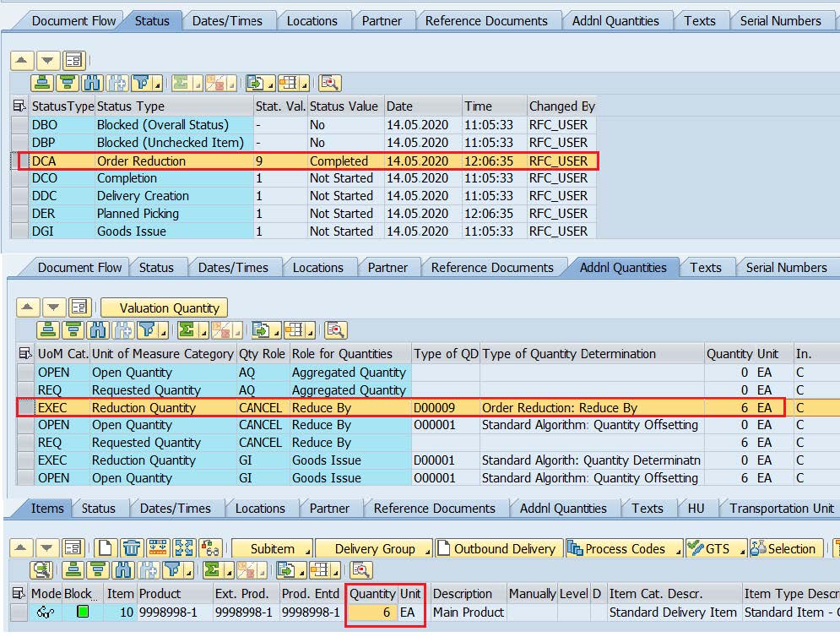This screenshot has height=637, width=840.
Task: Click the Find binoculars icon in Status toolbar
Action: click(x=91, y=83)
